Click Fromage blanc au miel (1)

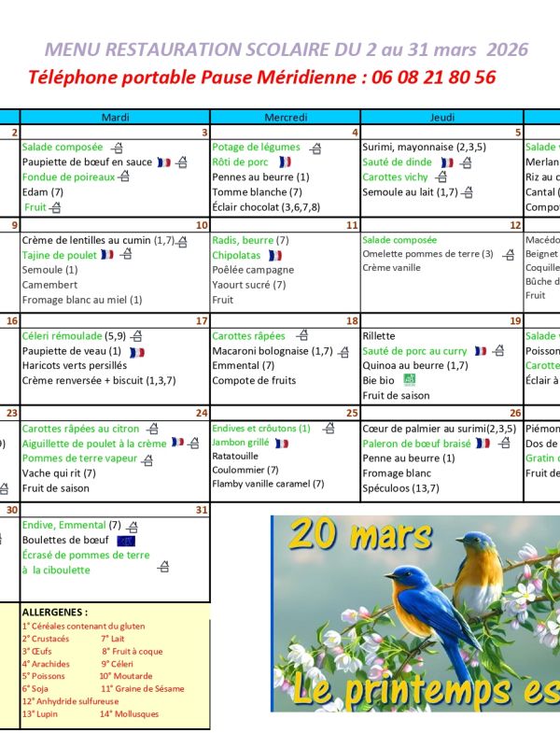(x=82, y=300)
